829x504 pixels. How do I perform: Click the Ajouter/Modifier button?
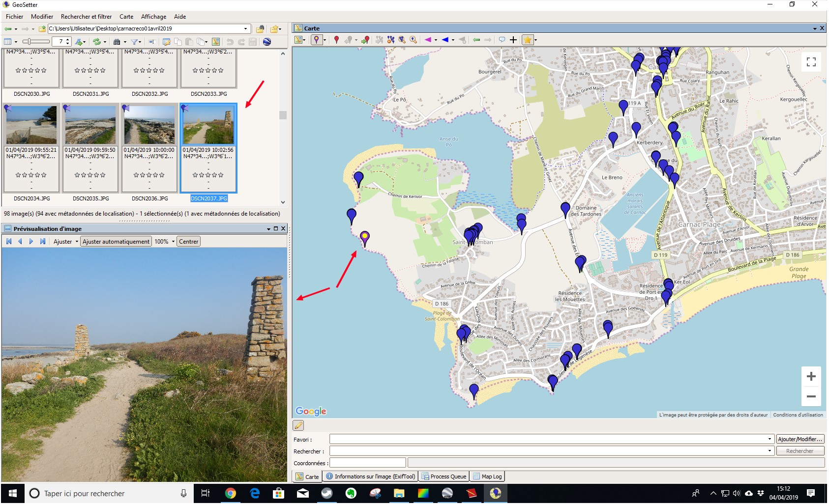[x=800, y=439]
